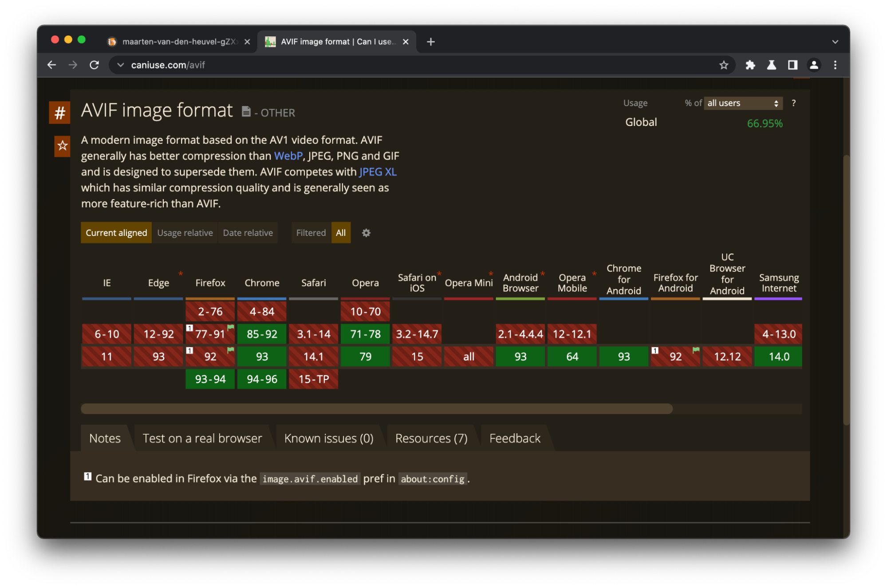The height and width of the screenshot is (588, 887).
Task: Click the hash permalink icon beside the title
Action: click(x=59, y=113)
